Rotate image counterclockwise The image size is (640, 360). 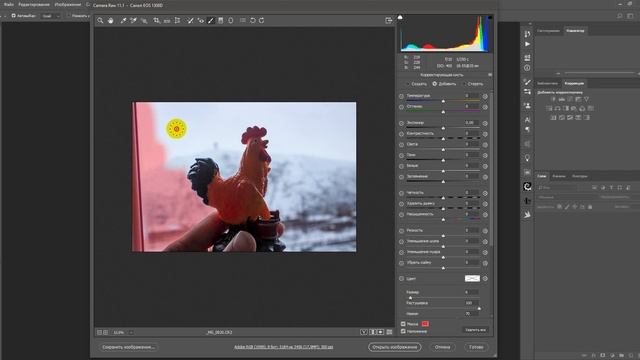click(253, 20)
